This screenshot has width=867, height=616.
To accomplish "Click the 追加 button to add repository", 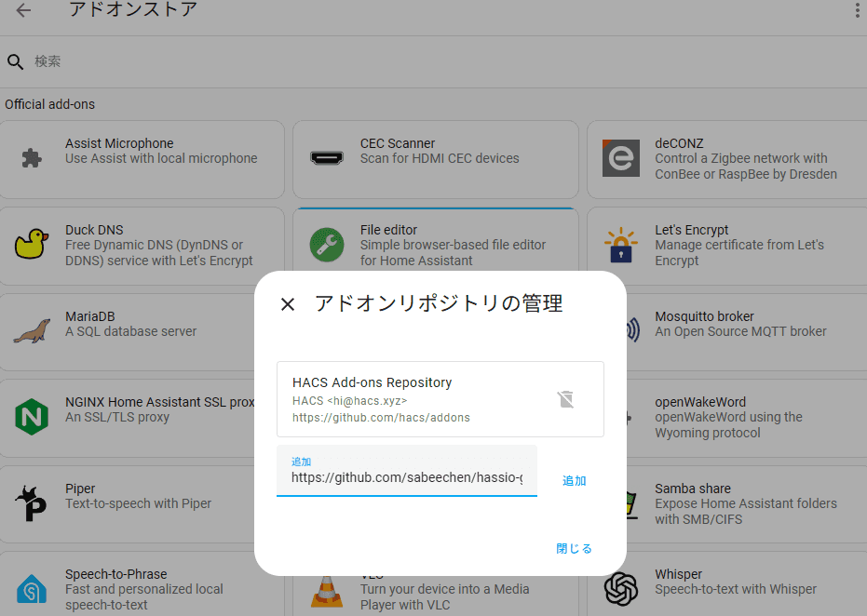I will click(x=574, y=481).
